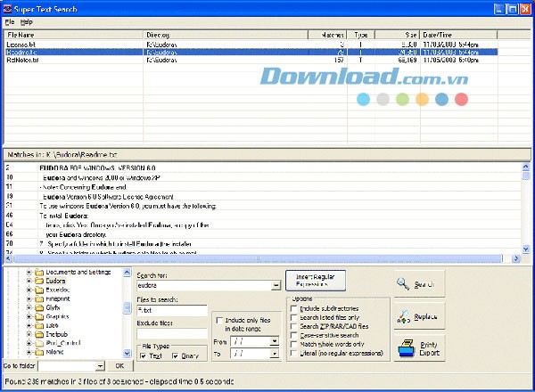Open the Help menu
Screen dimensions: 535x392
click(x=27, y=20)
